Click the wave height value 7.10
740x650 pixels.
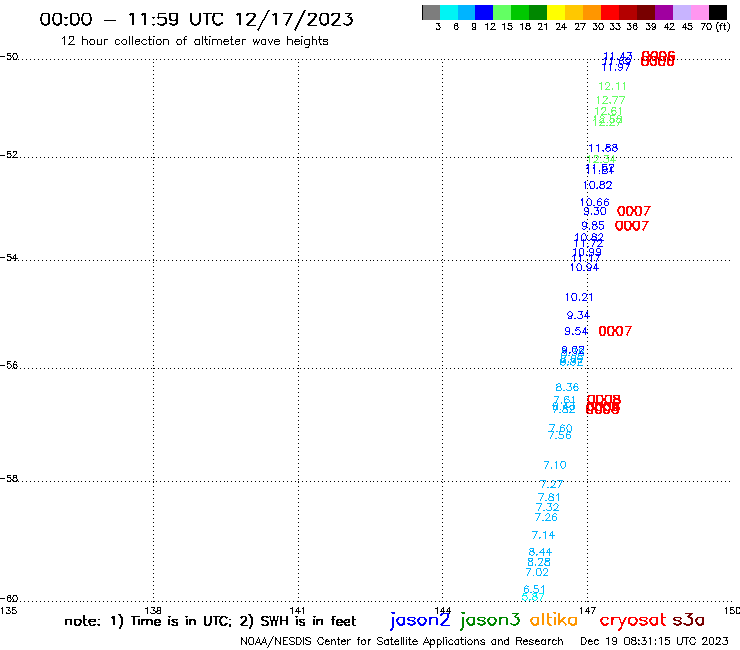[555, 465]
